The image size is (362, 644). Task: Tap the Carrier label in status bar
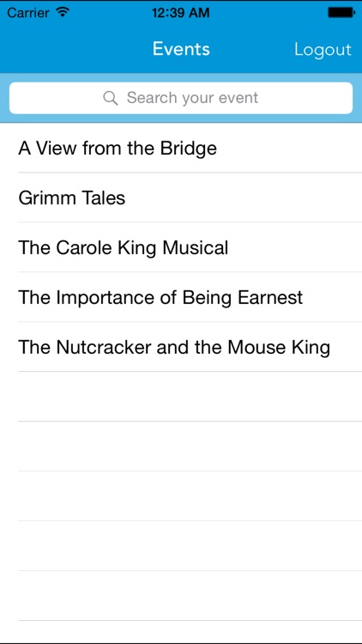coord(28,13)
